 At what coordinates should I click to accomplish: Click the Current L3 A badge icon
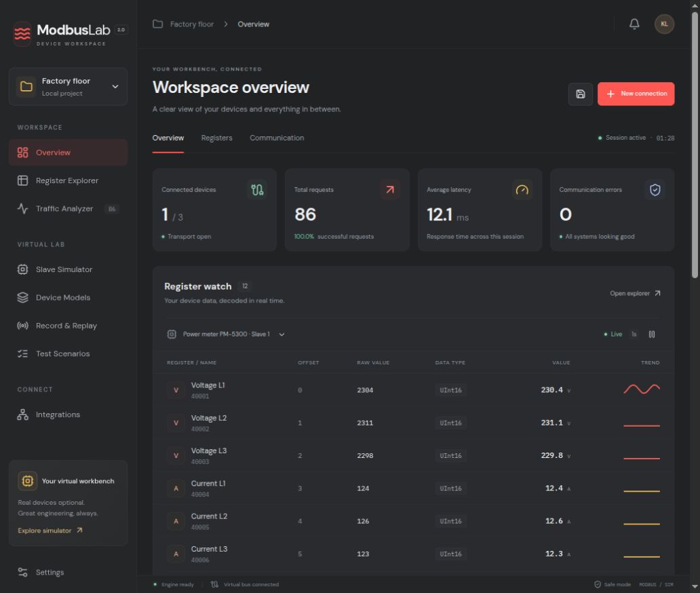[x=176, y=554]
